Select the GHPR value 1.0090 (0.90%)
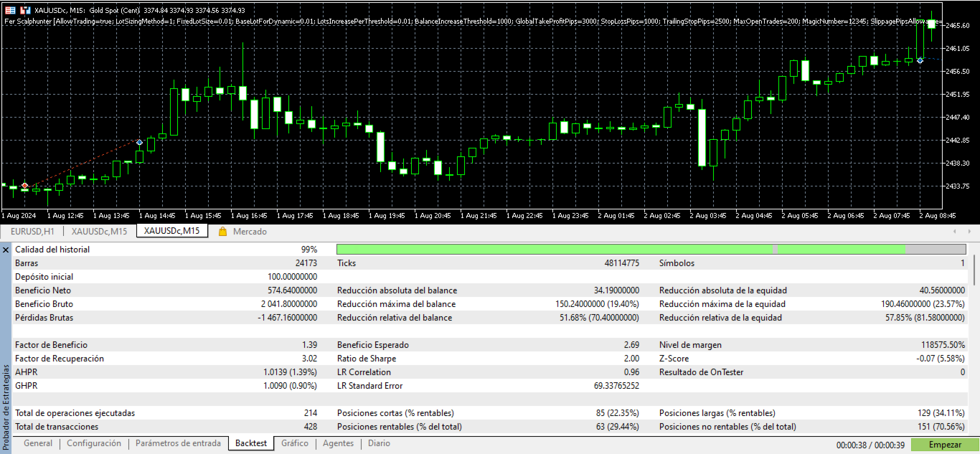The width and height of the screenshot is (980, 454). tap(291, 386)
